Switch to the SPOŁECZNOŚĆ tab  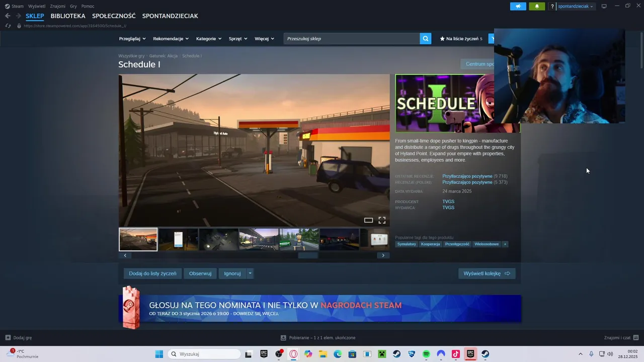114,16
